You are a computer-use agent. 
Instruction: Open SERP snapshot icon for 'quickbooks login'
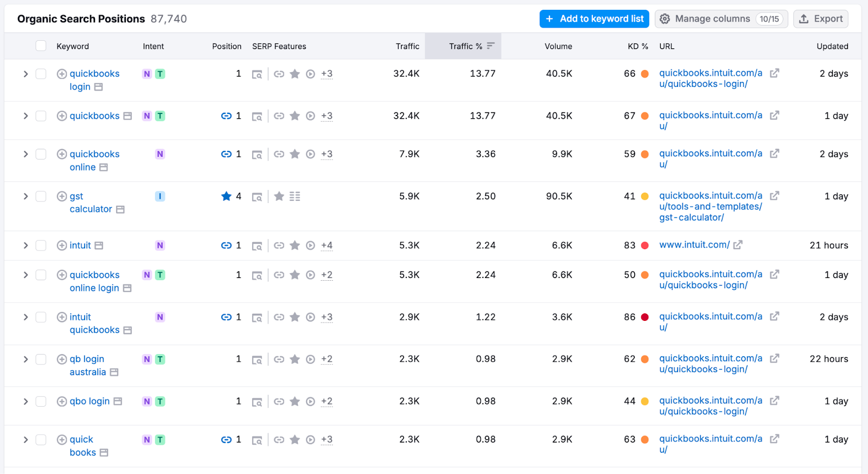click(x=257, y=74)
